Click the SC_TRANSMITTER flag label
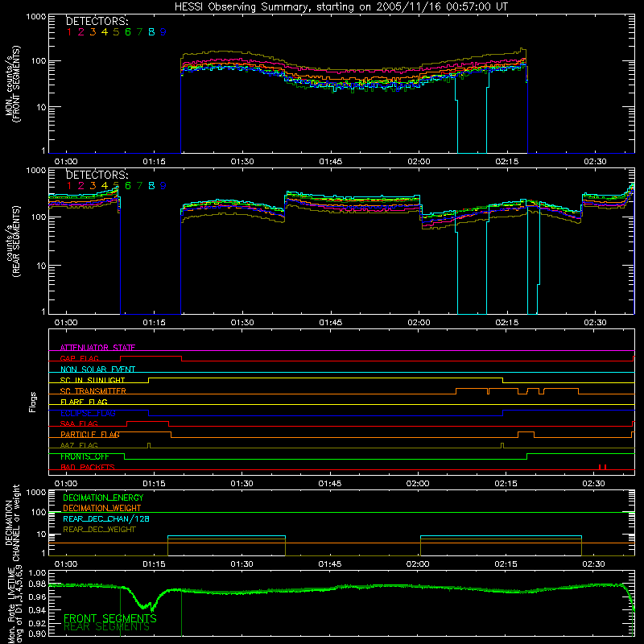The height and width of the screenshot is (644, 644). pos(93,391)
